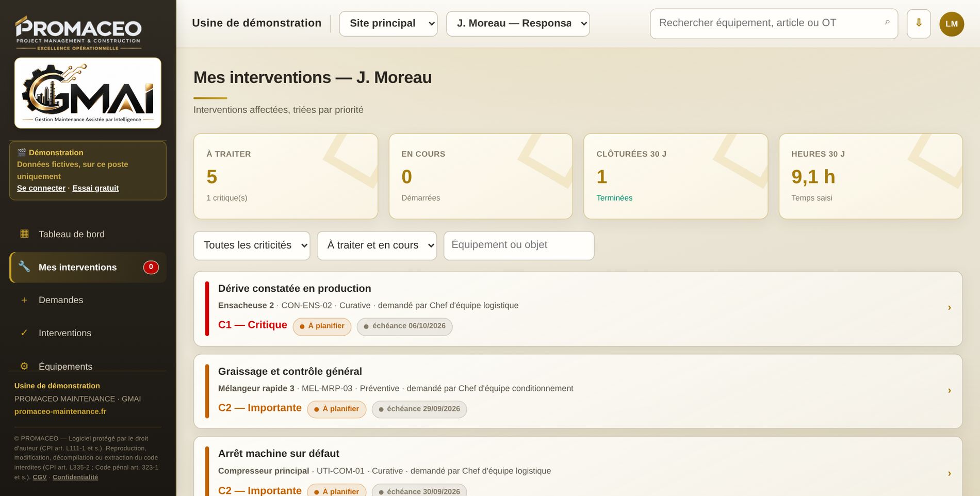The image size is (980, 496).
Task: Click the checkmark icon beside Interventions
Action: 24,333
